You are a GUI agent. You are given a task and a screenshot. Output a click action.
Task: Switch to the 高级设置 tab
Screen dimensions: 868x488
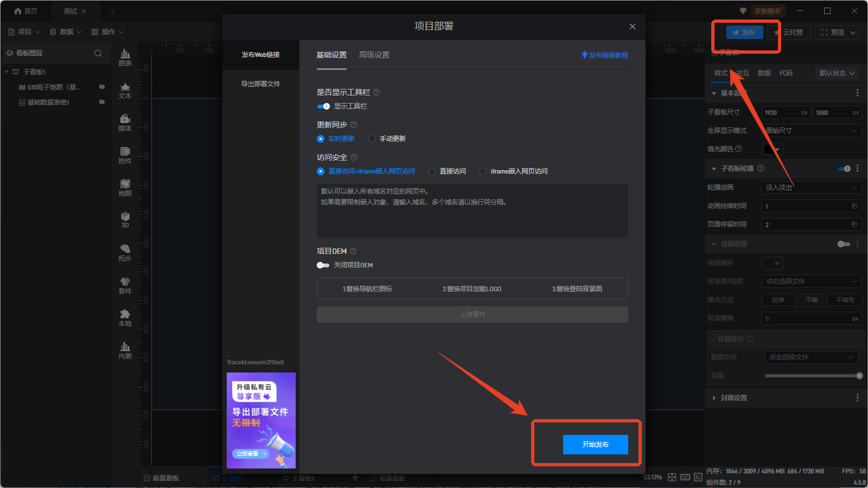click(374, 55)
